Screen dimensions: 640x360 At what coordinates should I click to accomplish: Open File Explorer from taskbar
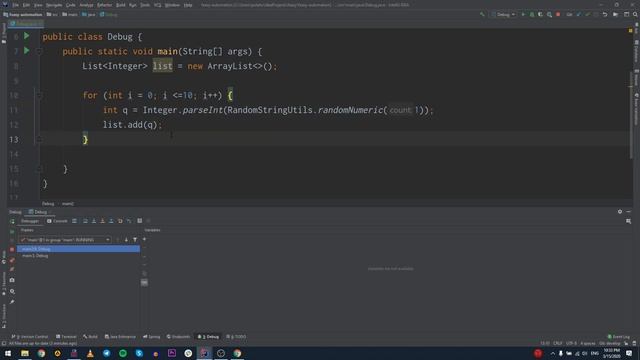pos(25,353)
